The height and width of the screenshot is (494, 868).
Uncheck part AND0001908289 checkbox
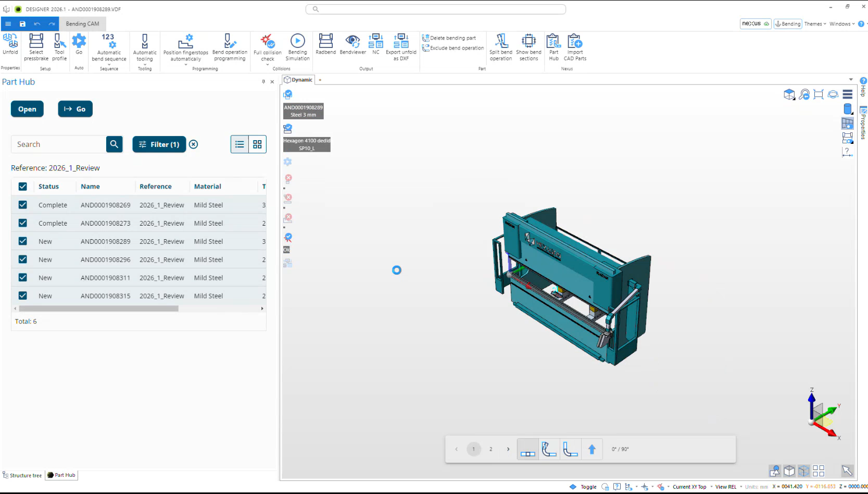[x=22, y=241]
